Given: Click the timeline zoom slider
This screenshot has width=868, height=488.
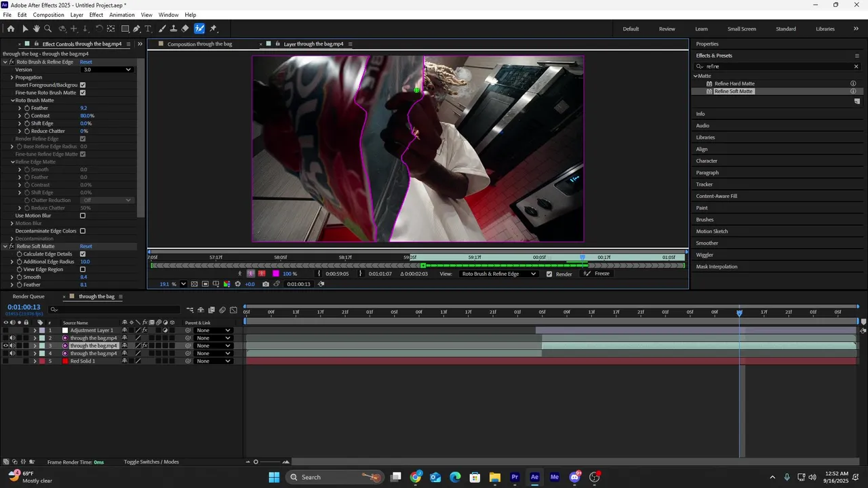Looking at the screenshot, I should [256, 462].
